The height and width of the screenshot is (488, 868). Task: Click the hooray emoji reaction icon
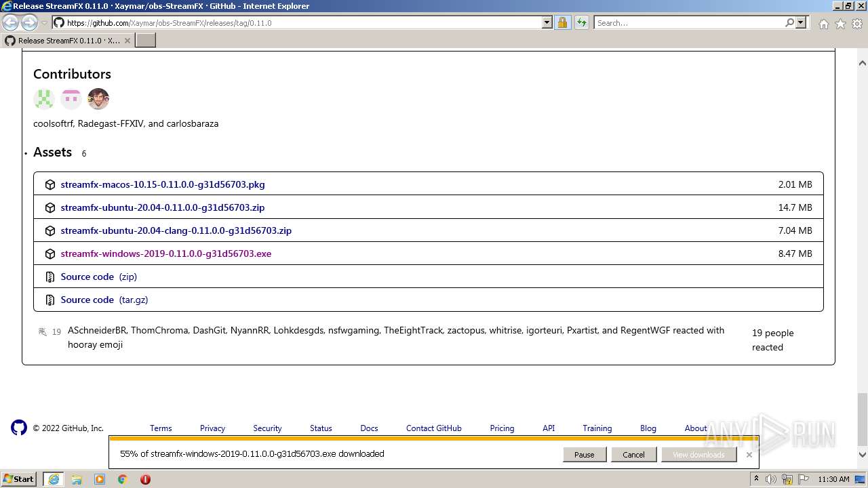(43, 331)
